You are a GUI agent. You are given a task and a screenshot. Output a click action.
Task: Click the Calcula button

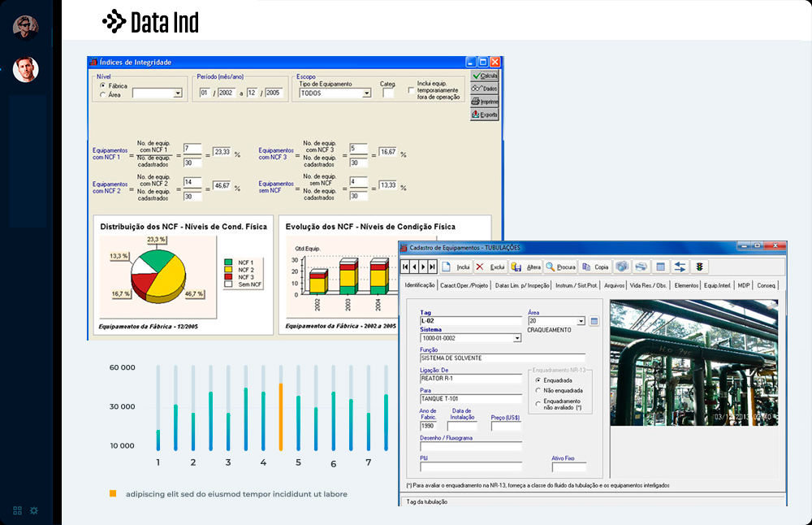tap(485, 76)
